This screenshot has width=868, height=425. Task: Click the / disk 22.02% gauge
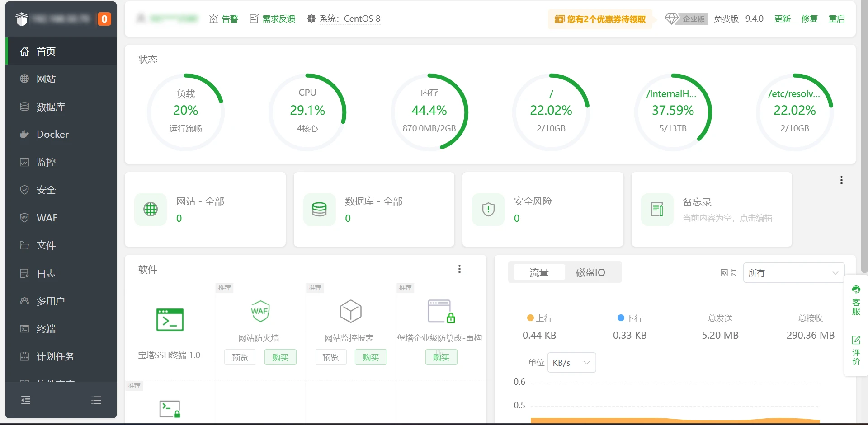[x=551, y=112]
